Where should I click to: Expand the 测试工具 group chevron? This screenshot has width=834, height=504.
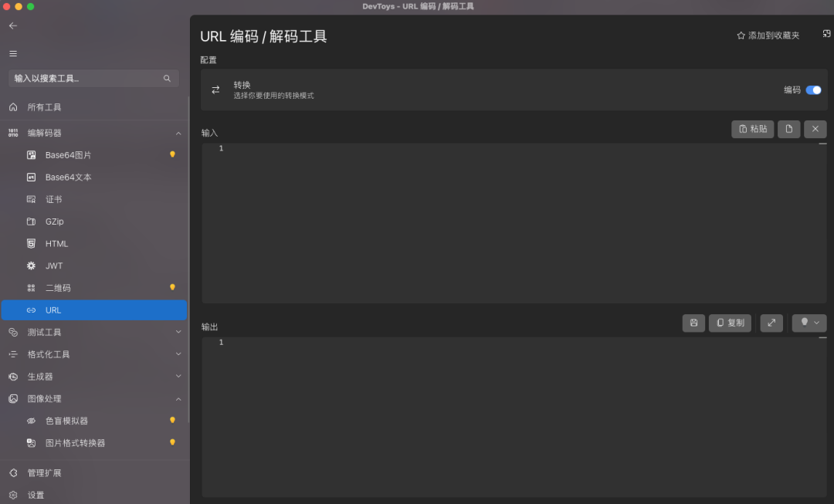(178, 333)
